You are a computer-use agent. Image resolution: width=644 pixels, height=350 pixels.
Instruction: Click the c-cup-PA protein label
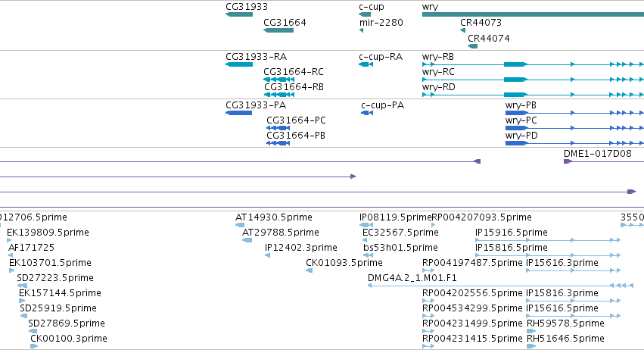pyautogui.click(x=382, y=105)
